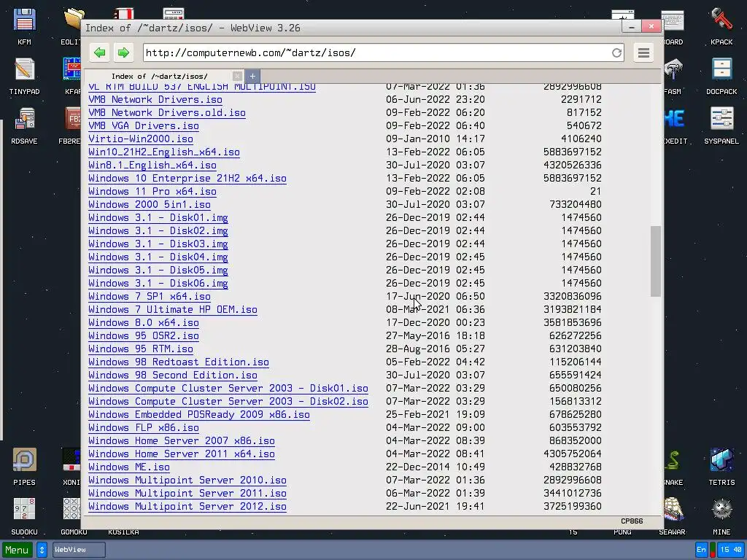The height and width of the screenshot is (560, 747).
Task: Open Windows 10 Enterprise 21H2 x64.iso link
Action: pos(187,178)
